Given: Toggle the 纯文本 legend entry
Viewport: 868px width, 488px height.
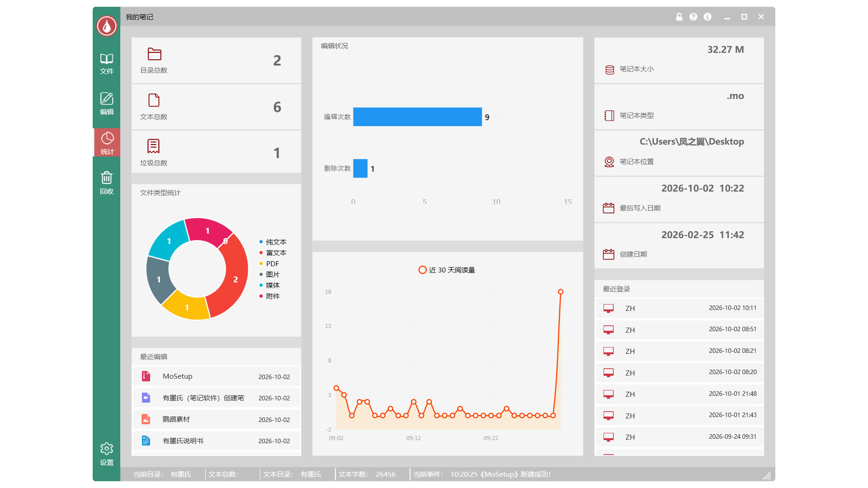Looking at the screenshot, I should [273, 242].
